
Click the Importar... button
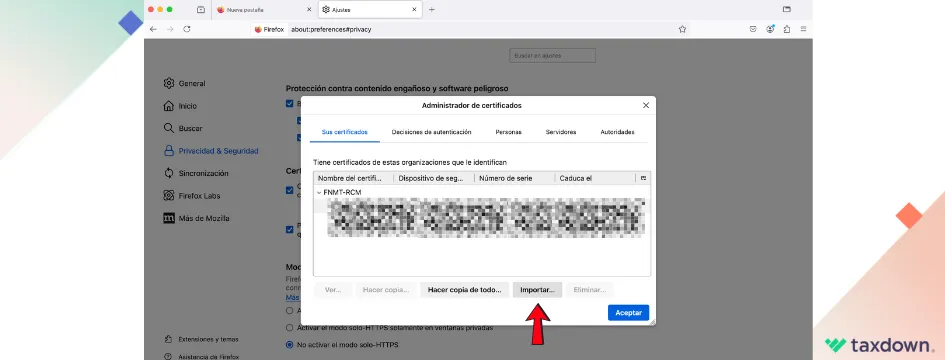(x=538, y=290)
